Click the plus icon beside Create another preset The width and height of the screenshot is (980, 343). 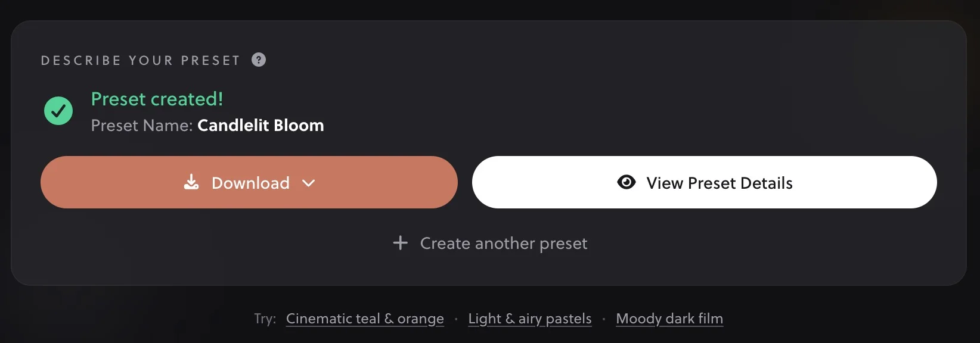(399, 243)
